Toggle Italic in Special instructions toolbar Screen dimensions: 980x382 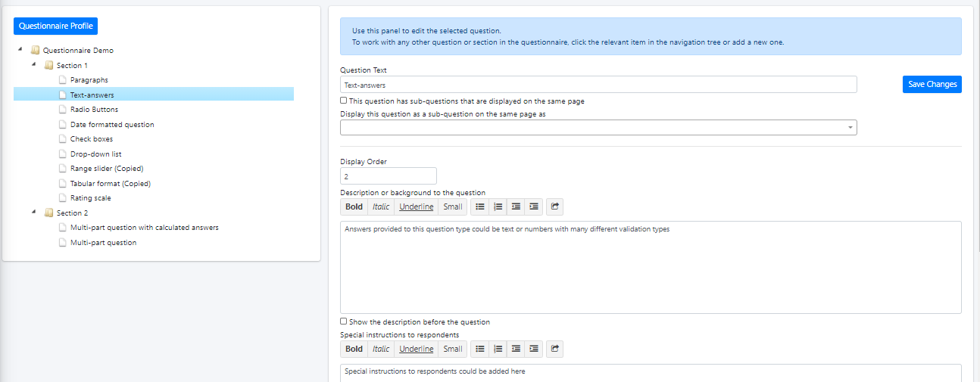click(381, 349)
